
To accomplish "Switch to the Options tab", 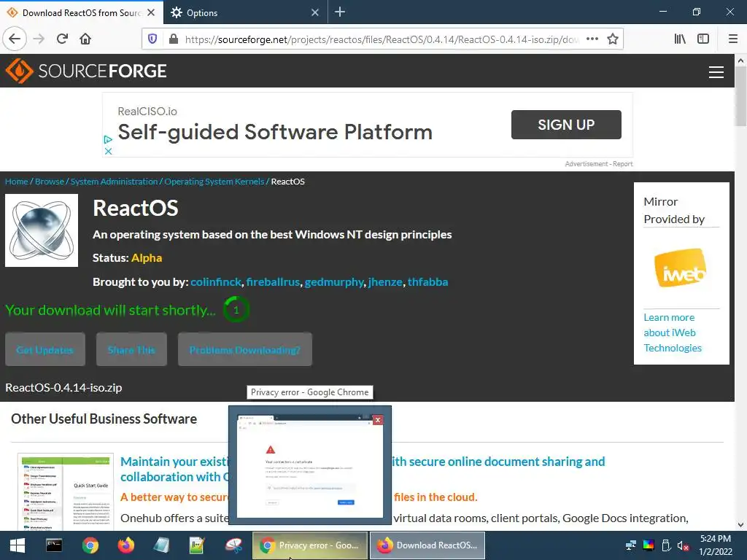I will tap(246, 12).
